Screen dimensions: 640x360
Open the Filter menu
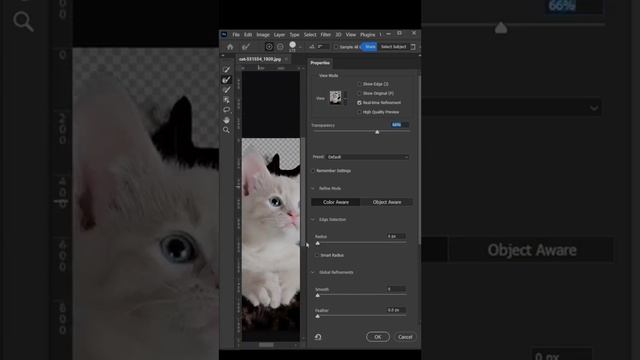[325, 35]
